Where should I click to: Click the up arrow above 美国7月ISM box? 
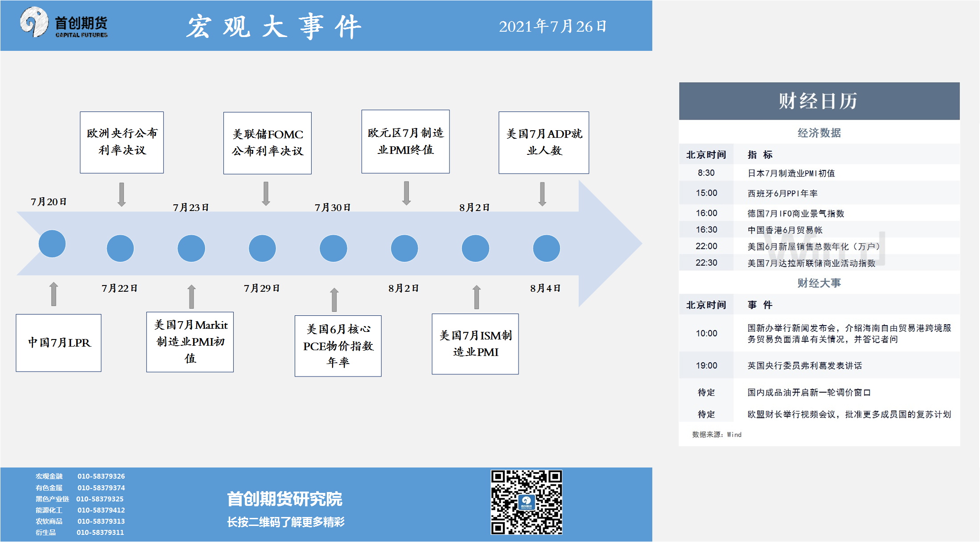476,297
